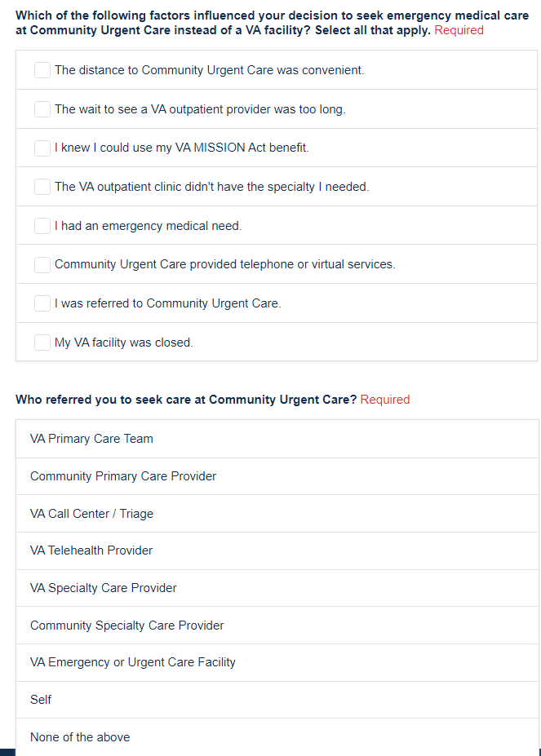Click the 'Who referred you' question heading
The image size is (541, 756).
(186, 400)
